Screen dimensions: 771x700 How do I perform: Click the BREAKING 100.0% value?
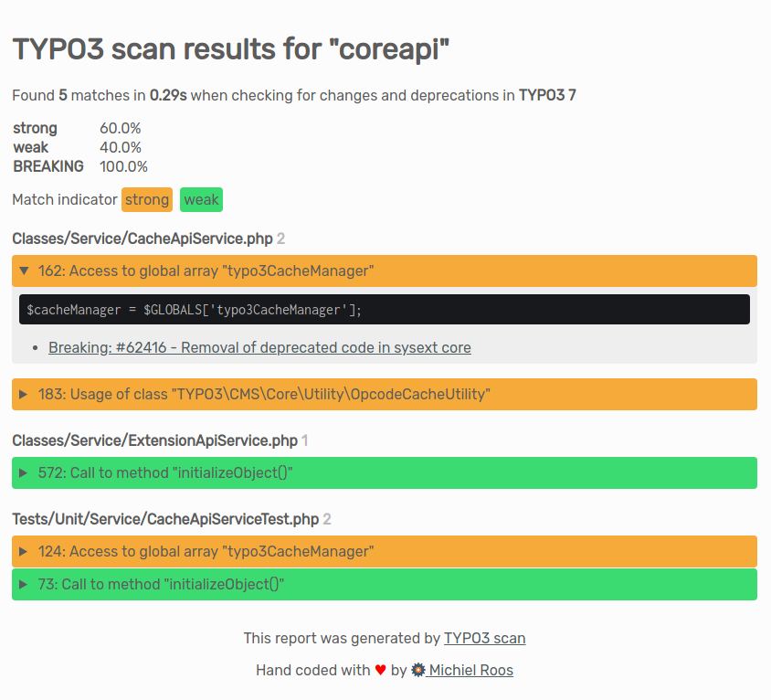[123, 166]
